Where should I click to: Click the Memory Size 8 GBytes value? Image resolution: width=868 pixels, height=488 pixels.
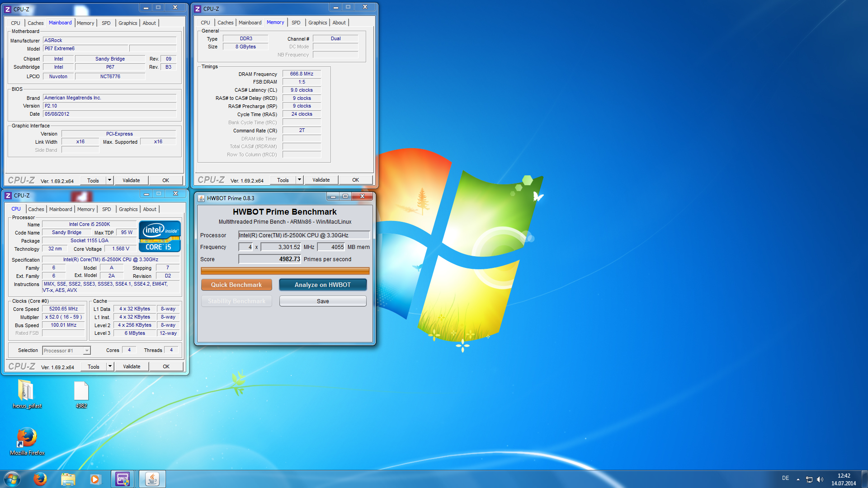[245, 47]
